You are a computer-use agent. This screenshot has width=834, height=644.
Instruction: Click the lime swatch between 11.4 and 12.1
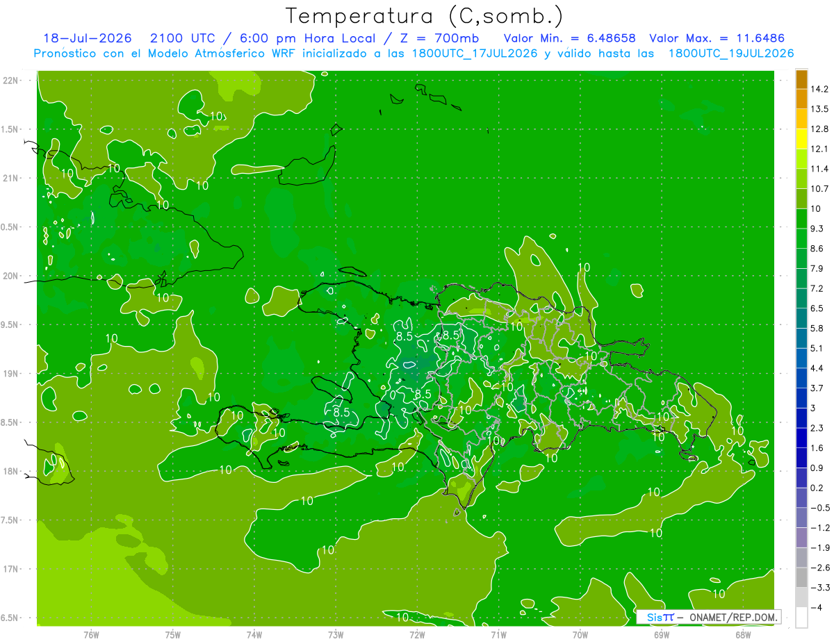click(x=801, y=159)
